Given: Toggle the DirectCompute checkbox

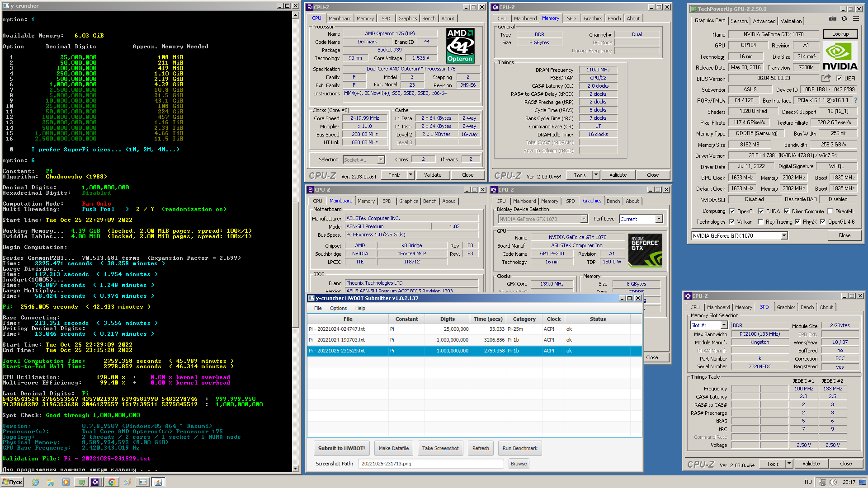Looking at the screenshot, I should click(x=787, y=211).
